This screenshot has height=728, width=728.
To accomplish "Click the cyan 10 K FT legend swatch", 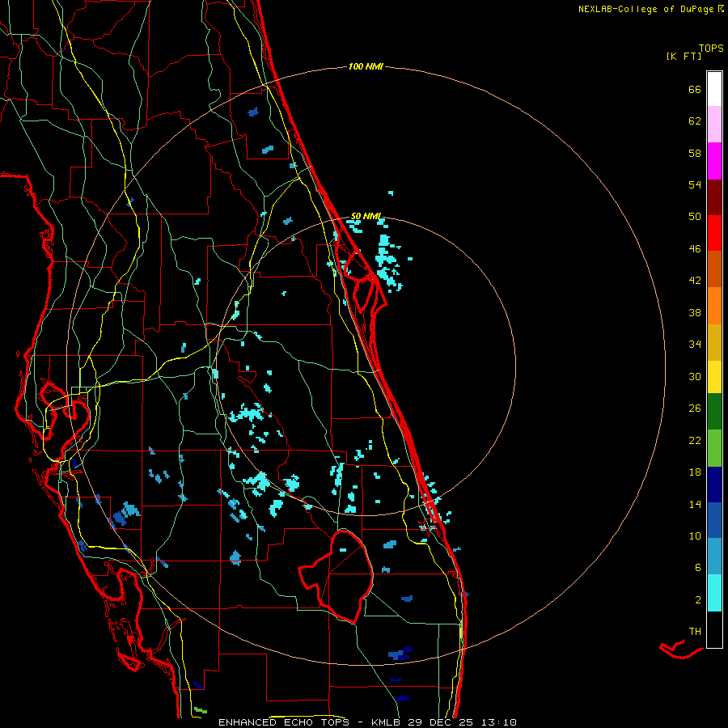I will pos(714,593).
